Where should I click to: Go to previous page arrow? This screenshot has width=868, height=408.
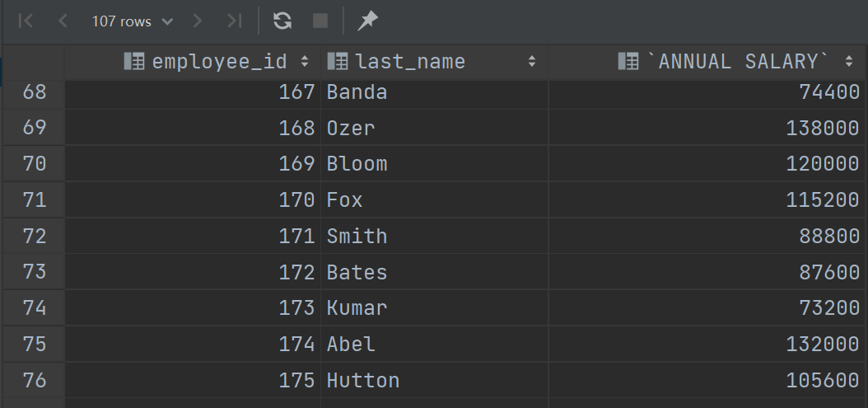[63, 21]
